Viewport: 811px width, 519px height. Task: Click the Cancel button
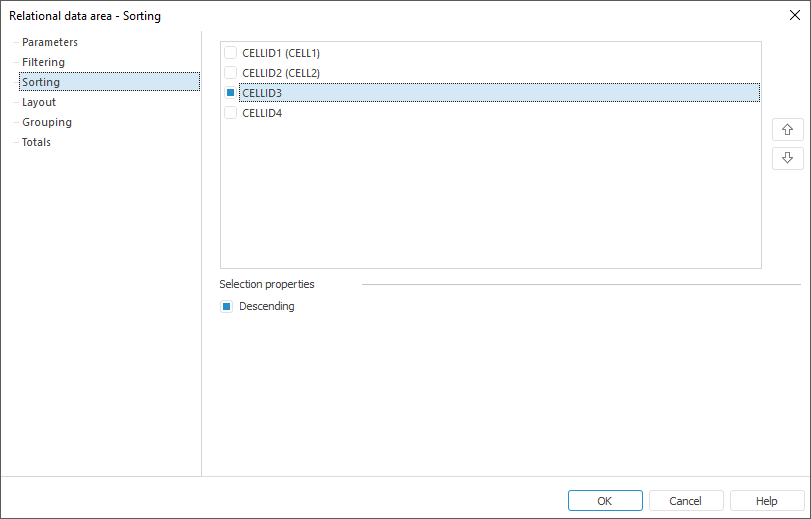pos(685,501)
